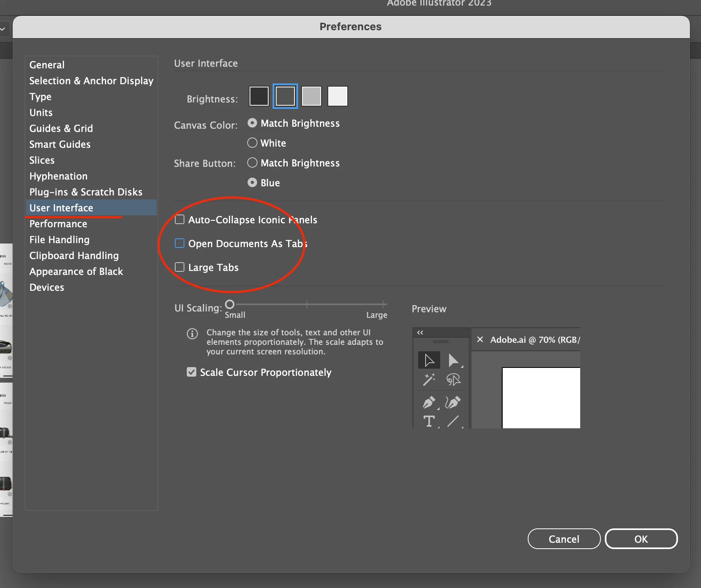Select Share Button Match Brightness
This screenshot has height=588, width=701.
coord(252,163)
